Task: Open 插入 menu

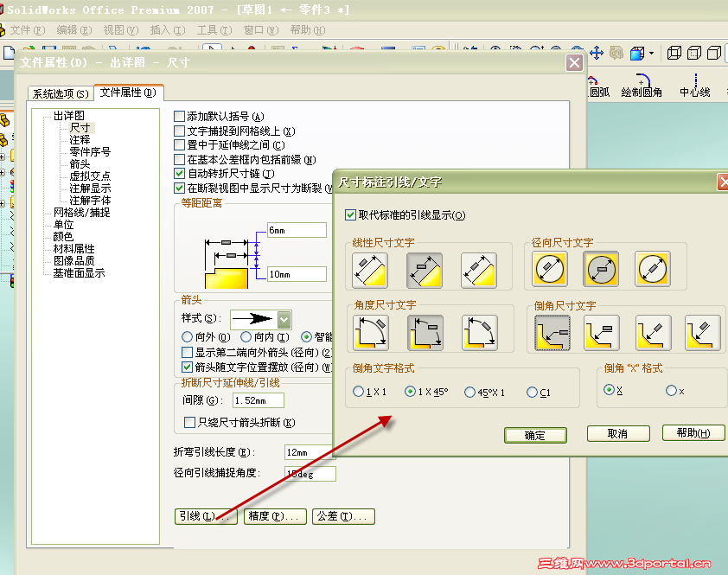Action: click(x=168, y=30)
